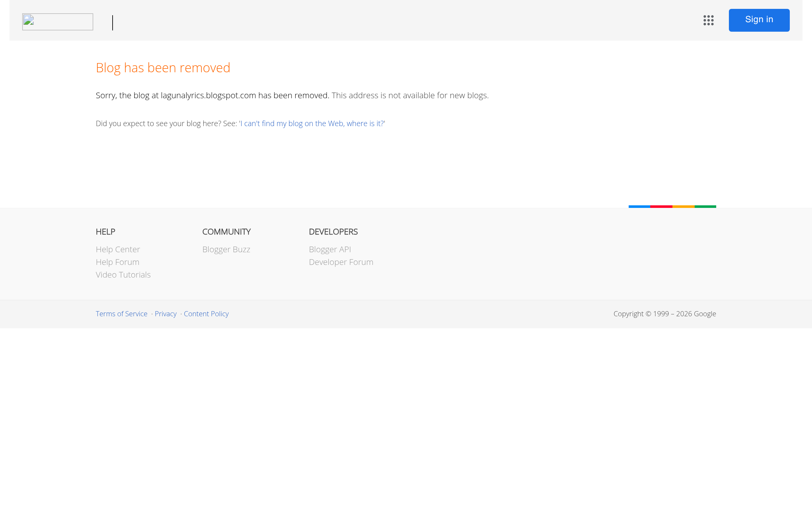Image resolution: width=812 pixels, height=507 pixels.
Task: Visit the Blogger Buzz link
Action: tap(226, 249)
